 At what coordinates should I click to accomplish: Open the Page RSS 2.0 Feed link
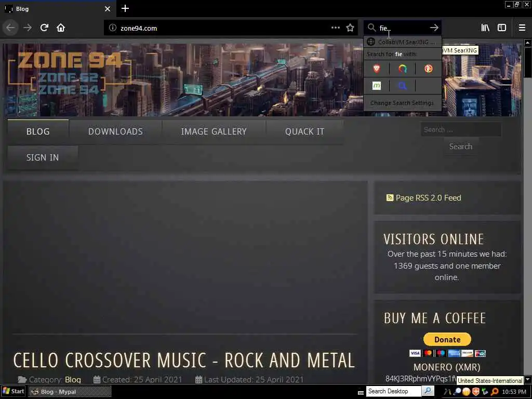click(428, 198)
